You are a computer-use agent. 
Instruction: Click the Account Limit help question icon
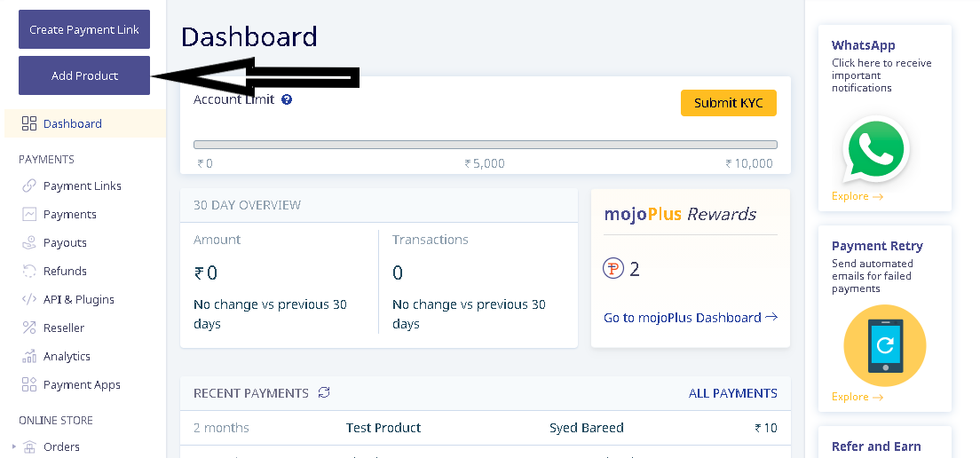(287, 99)
